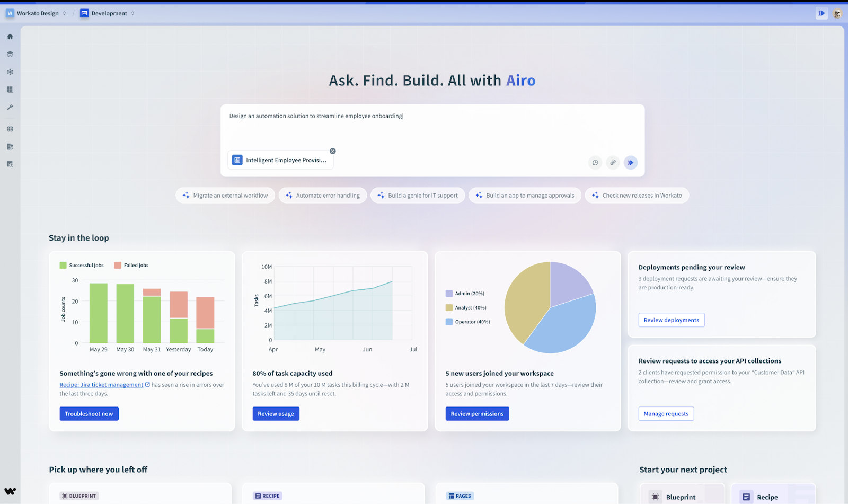This screenshot has height=504, width=848.
Task: Click the Review permissions button
Action: 478,414
